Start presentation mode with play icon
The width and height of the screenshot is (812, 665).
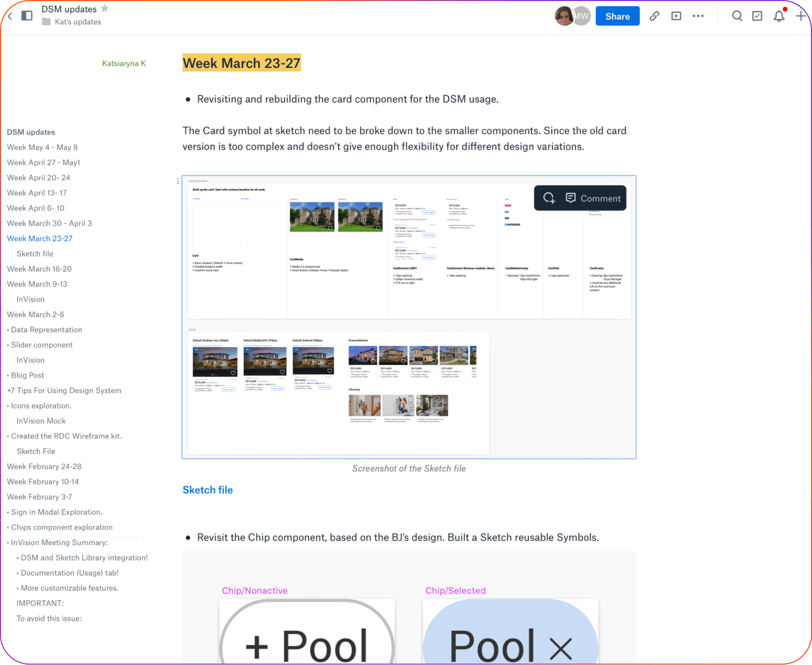click(x=676, y=16)
